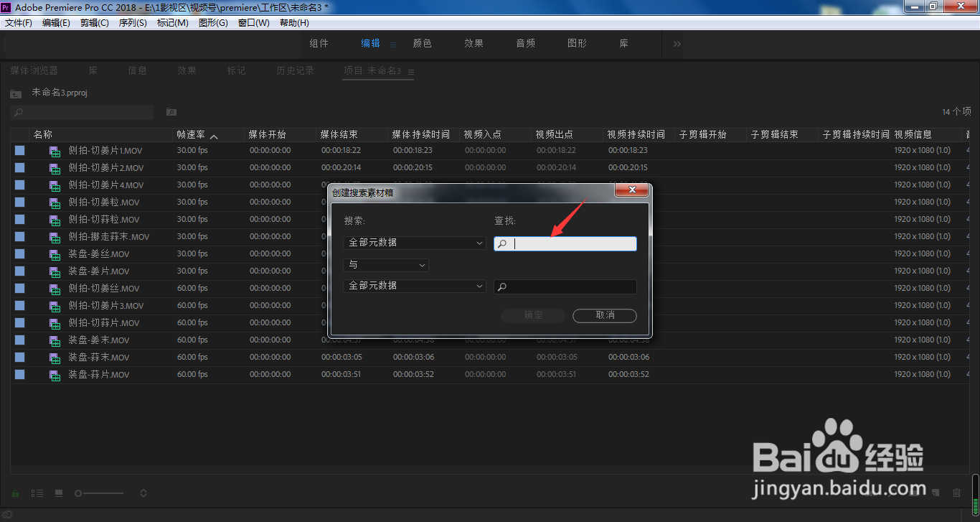Screen dimensions: 980x522
Task: Click clip icon of 侧拍-切姜片2.MOV
Action: click(55, 168)
